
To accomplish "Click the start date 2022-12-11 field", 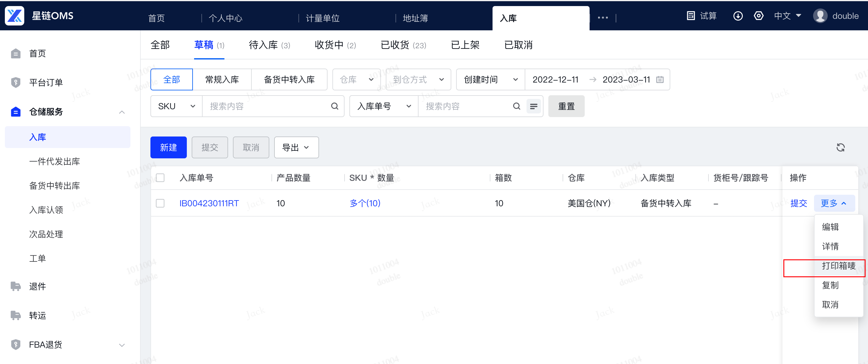I will [555, 80].
